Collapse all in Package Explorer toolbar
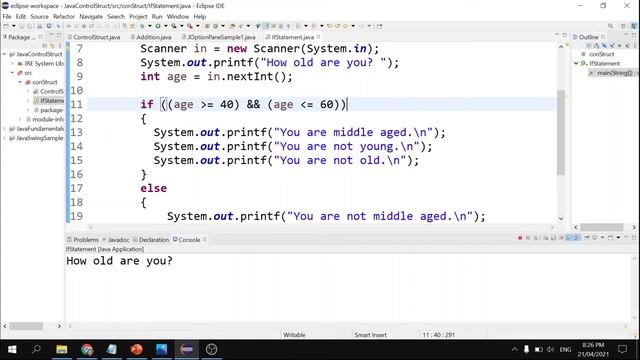Viewport: 640px width, 360px height. (x=44, y=45)
